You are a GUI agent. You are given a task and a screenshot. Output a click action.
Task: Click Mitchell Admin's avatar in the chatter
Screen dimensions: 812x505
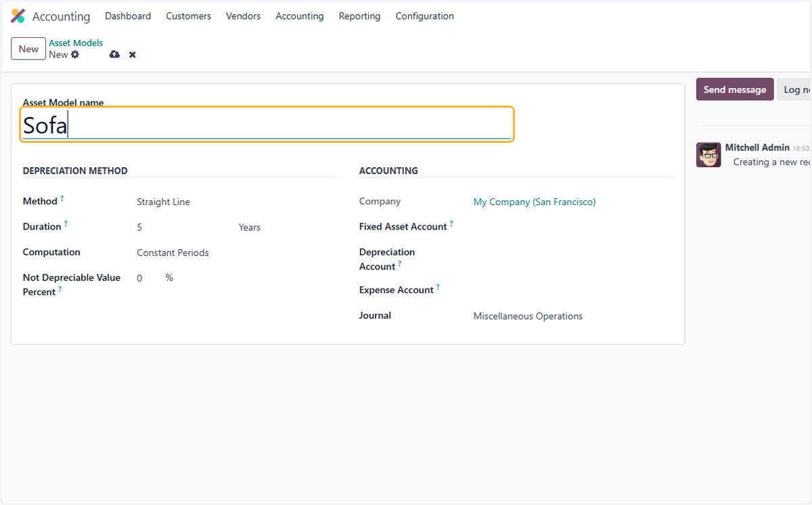pos(708,154)
